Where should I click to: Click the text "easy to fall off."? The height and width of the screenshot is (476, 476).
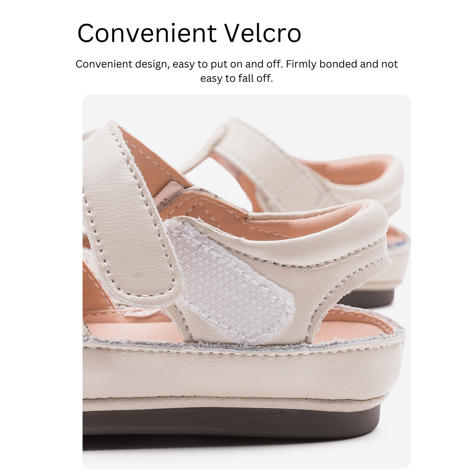(237, 78)
